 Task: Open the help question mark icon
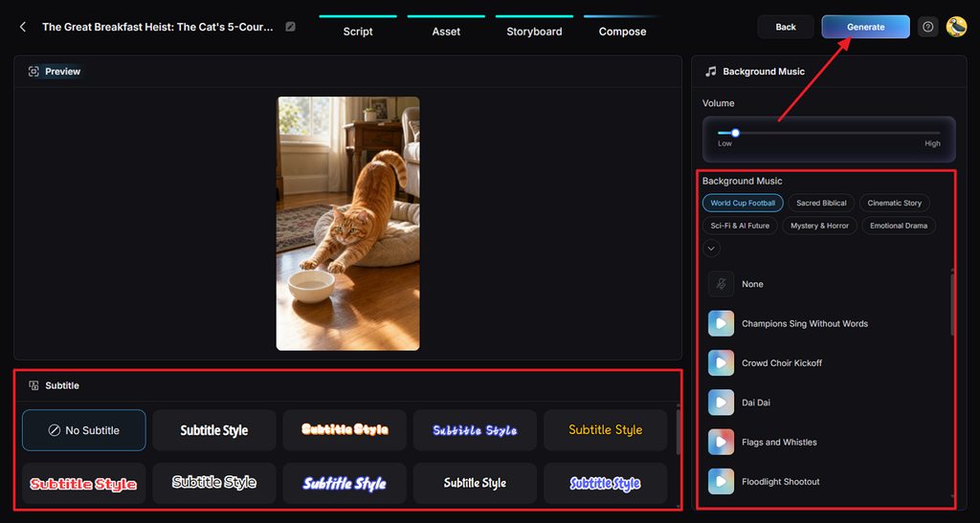click(928, 27)
